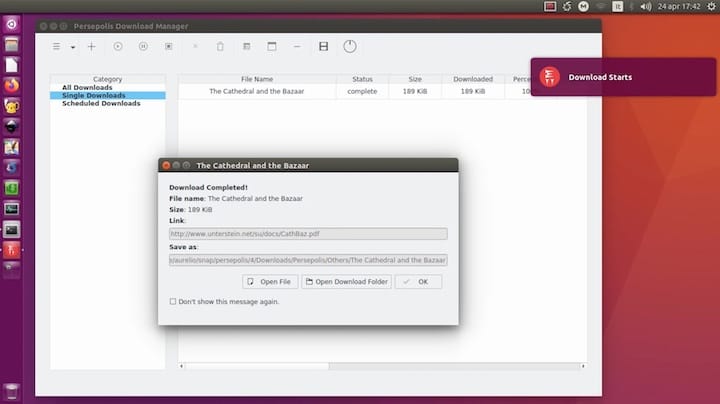Click the Persepolis icon in the notification
720x404 pixels.
(550, 77)
